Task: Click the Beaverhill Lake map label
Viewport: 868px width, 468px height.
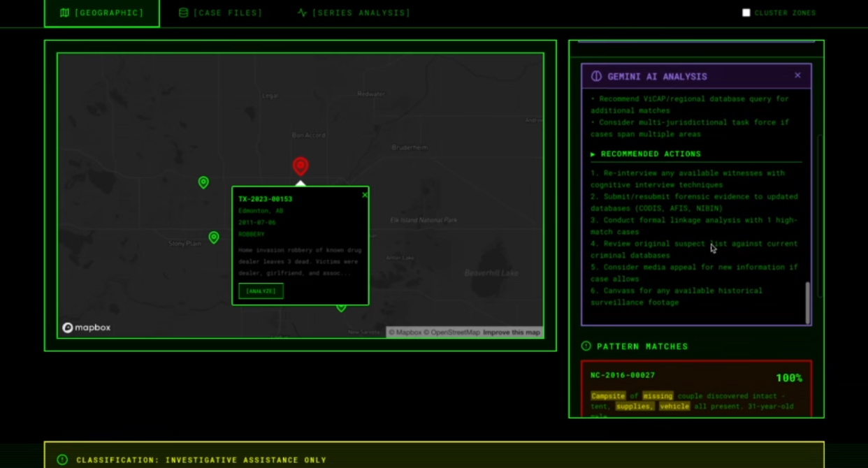Action: (492, 273)
